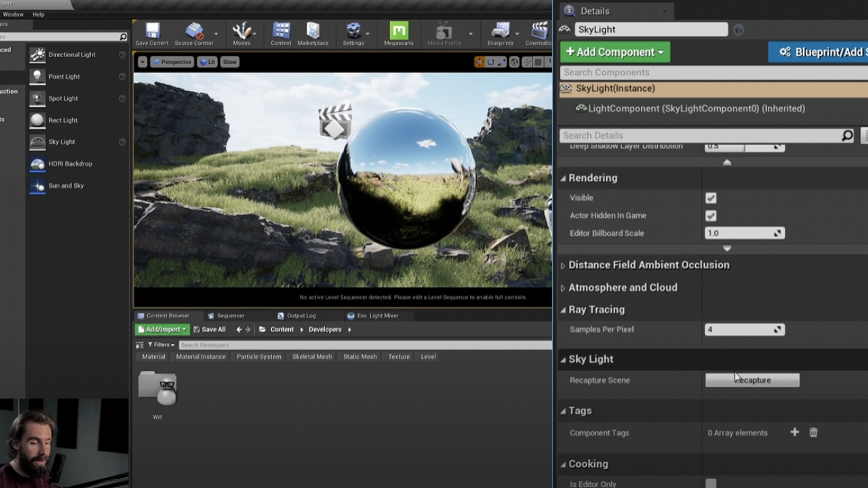868x488 pixels.
Task: Place a Directional Light from the list
Action: 71,54
